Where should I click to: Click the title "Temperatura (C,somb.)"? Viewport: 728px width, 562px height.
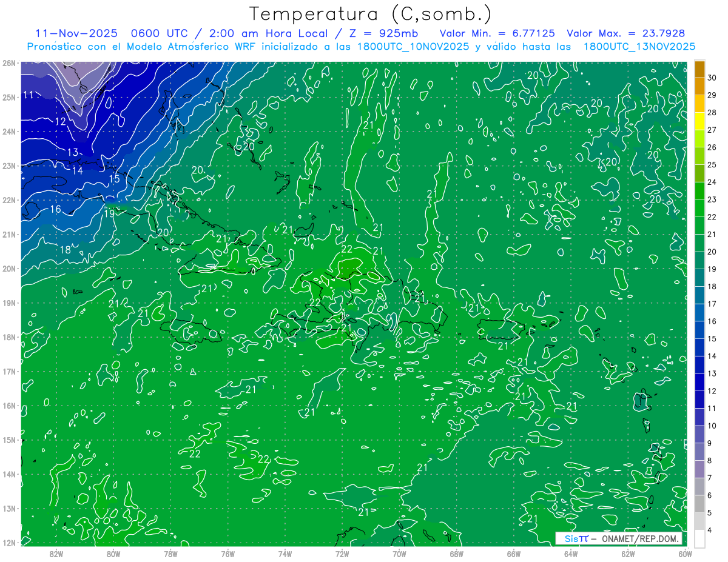click(370, 15)
